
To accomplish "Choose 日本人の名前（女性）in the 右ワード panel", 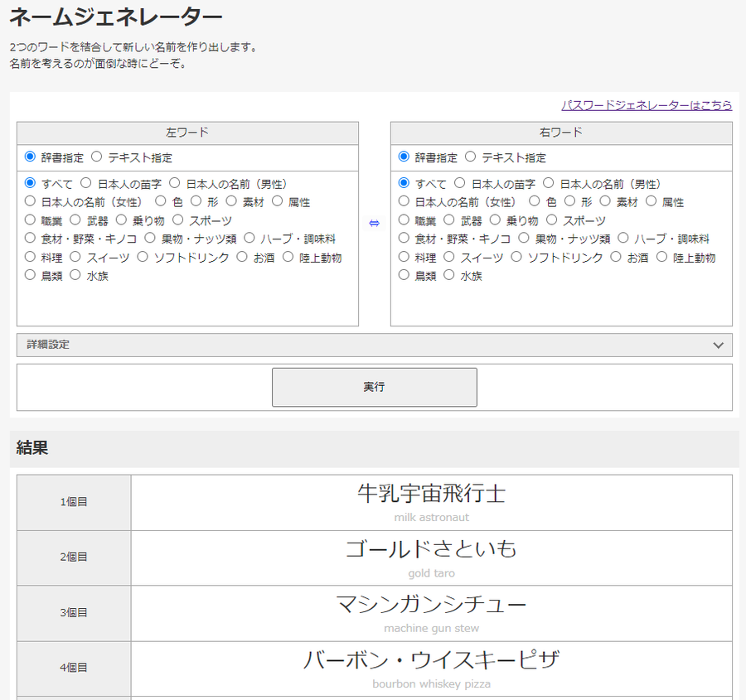I will tap(404, 200).
